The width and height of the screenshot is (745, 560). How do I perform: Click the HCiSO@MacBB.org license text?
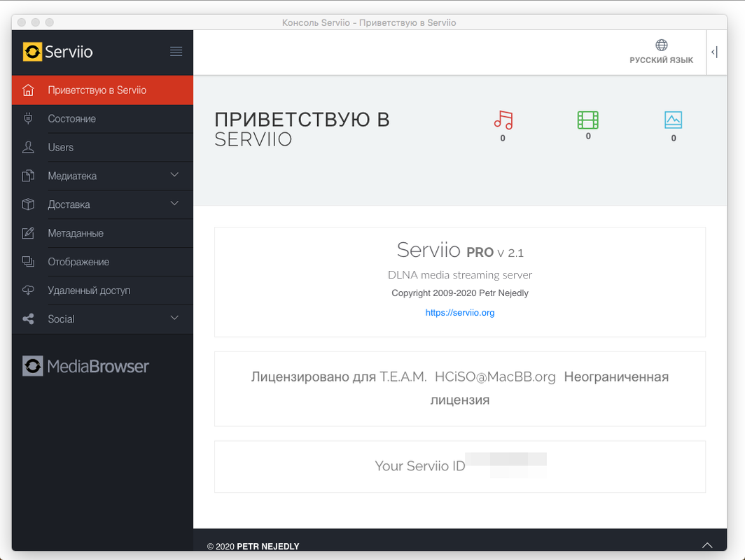click(x=495, y=377)
